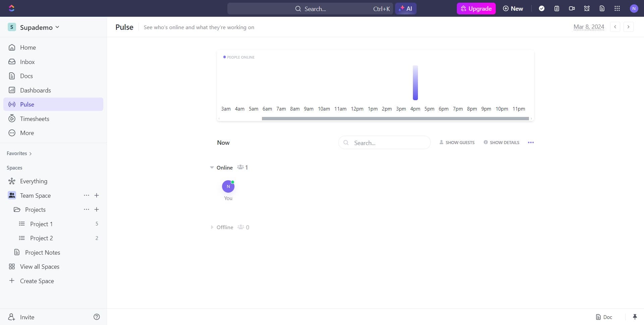Click the help question mark icon
This screenshot has height=325, width=644.
pos(97,317)
